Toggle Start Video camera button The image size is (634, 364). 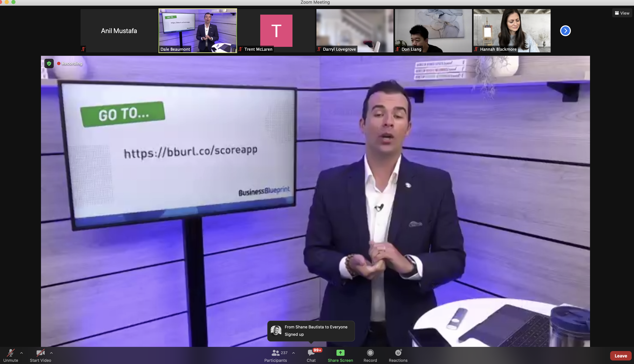40,353
